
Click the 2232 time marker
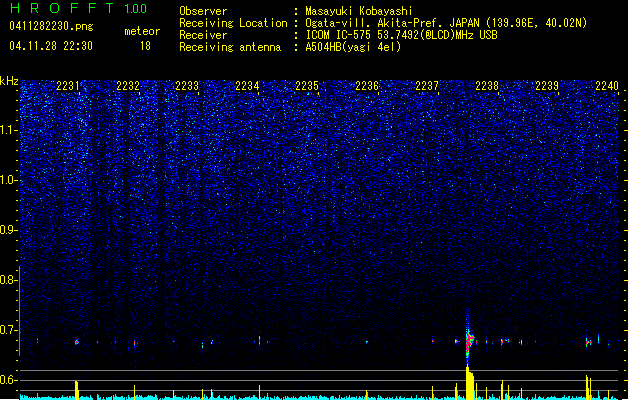[128, 86]
